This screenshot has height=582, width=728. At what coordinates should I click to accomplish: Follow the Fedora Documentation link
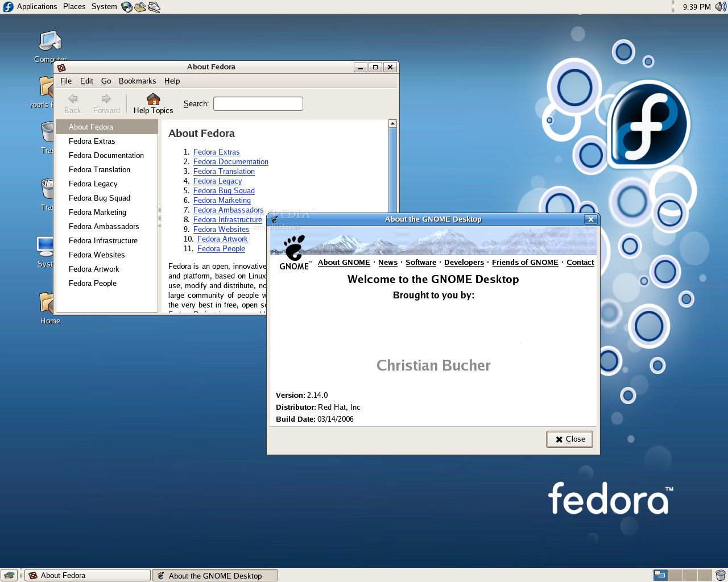pyautogui.click(x=230, y=162)
